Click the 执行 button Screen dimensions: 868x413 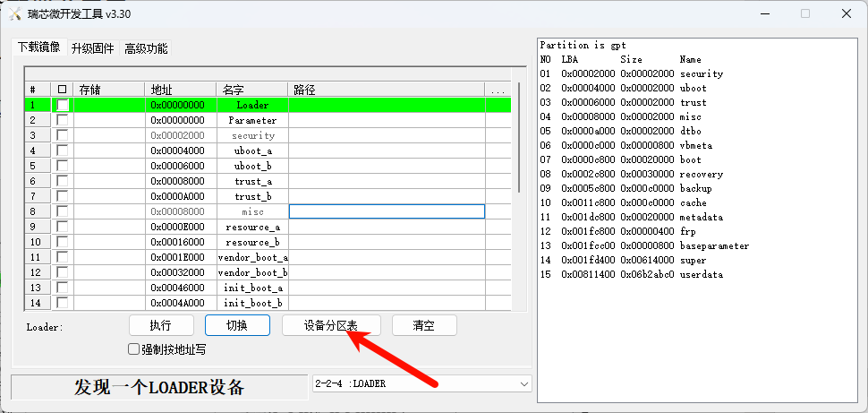click(161, 325)
